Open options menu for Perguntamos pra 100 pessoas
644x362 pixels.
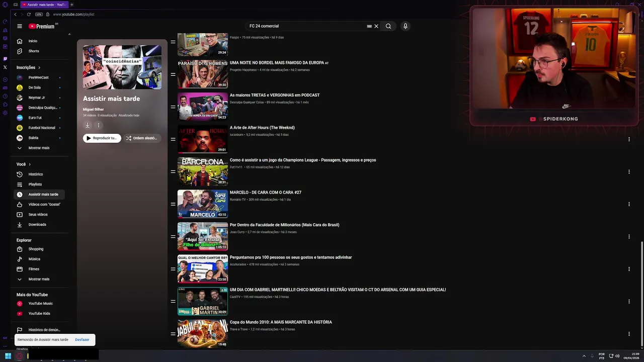point(629,269)
